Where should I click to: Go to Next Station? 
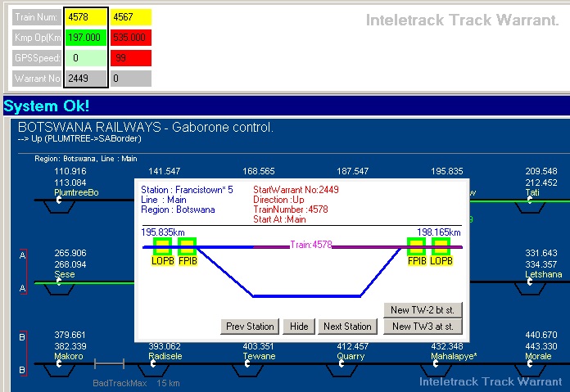coord(347,327)
